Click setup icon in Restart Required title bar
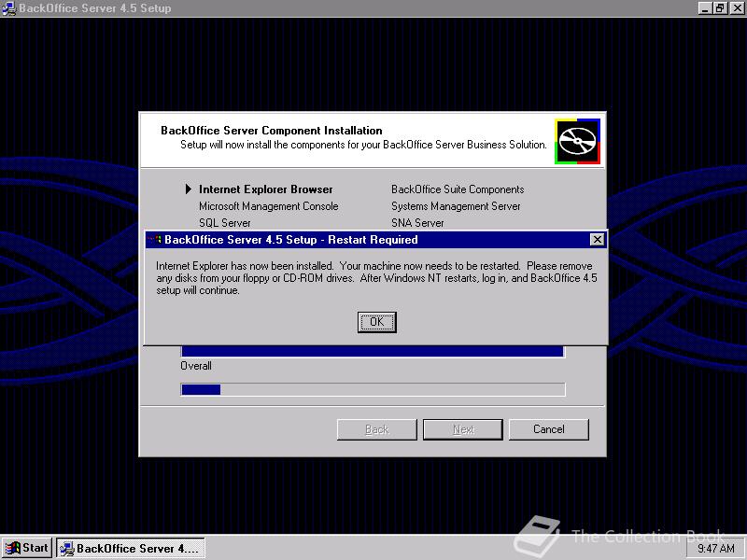 (x=155, y=240)
